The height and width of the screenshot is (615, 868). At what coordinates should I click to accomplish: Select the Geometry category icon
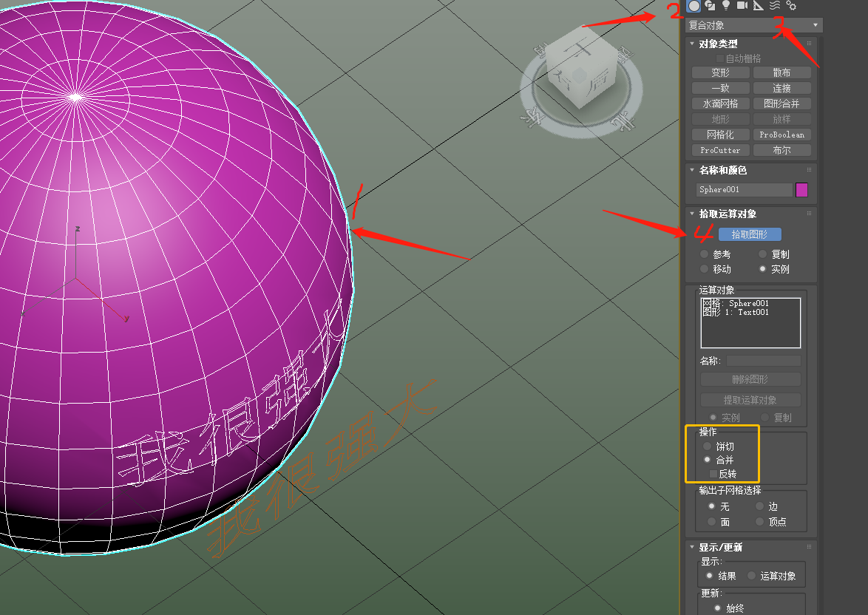[x=694, y=6]
